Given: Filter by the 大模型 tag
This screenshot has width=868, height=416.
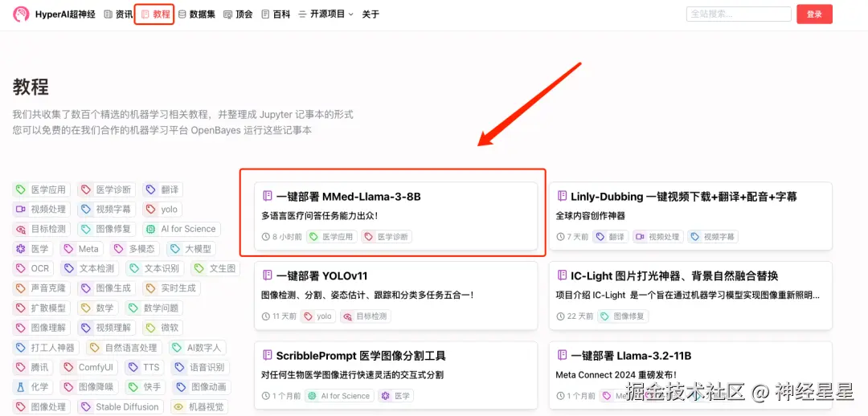Looking at the screenshot, I should tap(190, 249).
